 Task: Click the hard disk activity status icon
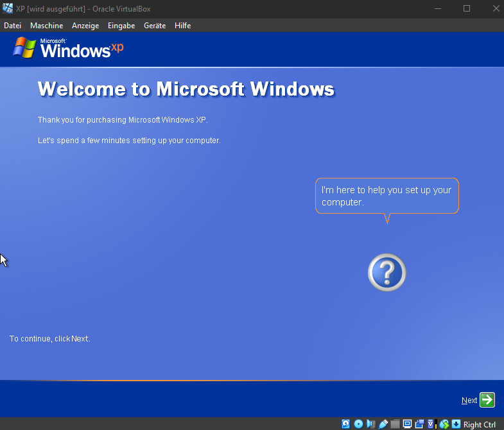pyautogui.click(x=346, y=424)
